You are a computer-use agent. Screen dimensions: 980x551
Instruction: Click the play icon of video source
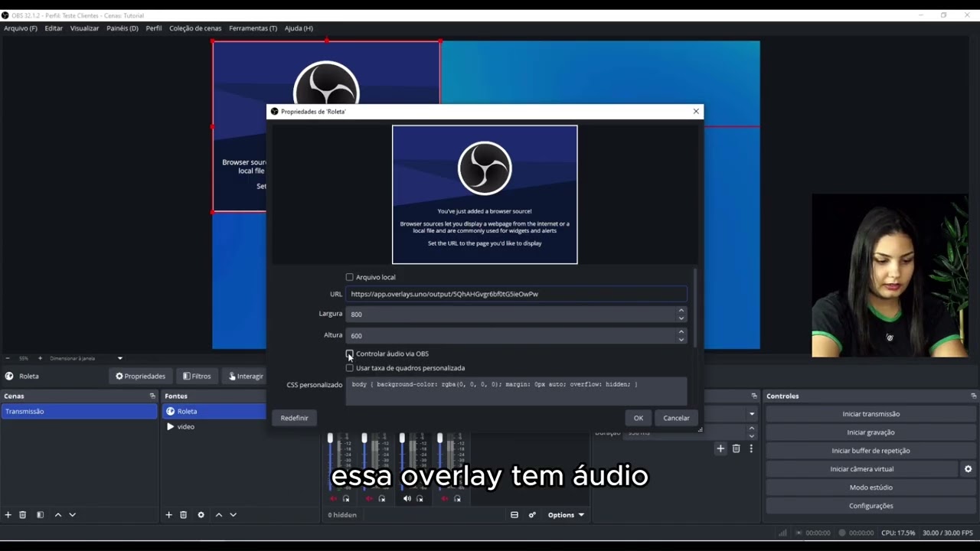(170, 427)
